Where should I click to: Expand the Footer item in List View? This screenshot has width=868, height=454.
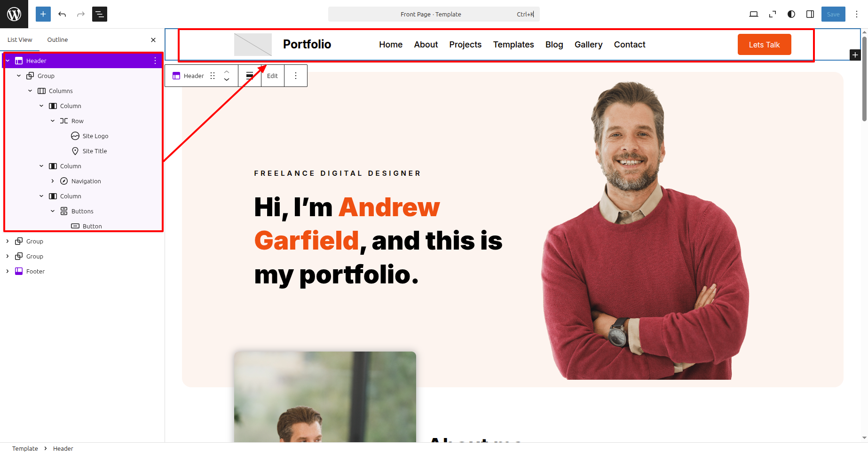point(8,271)
